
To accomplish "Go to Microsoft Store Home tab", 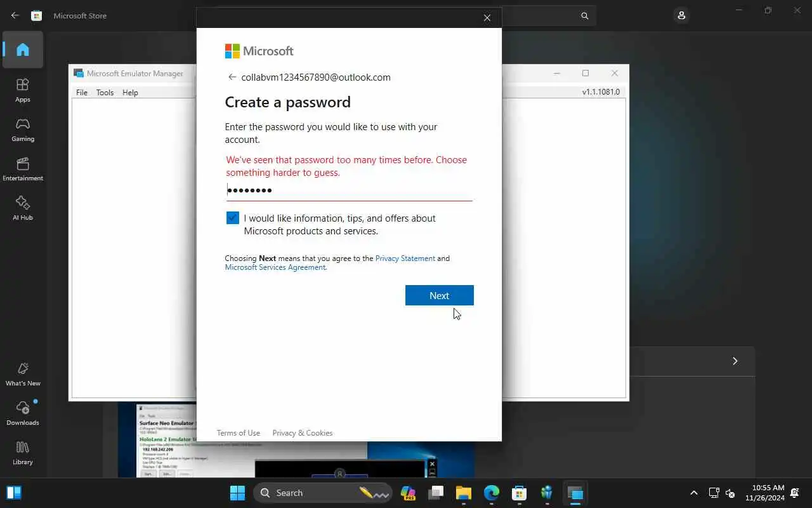I will coord(23,50).
